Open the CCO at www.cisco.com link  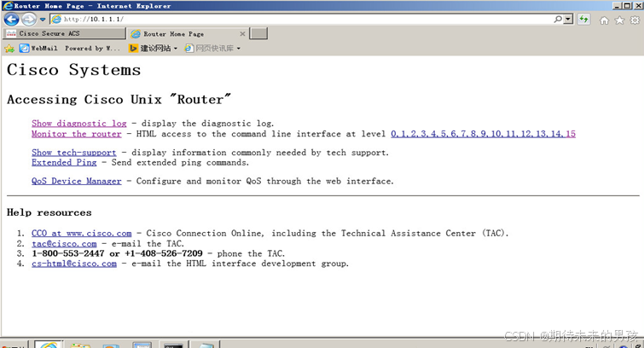(81, 234)
